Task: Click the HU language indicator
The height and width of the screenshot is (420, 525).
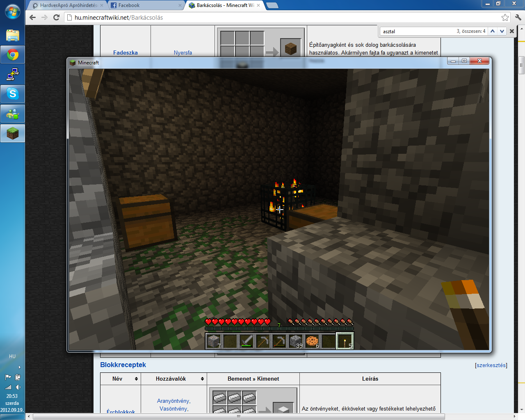Action: point(12,356)
